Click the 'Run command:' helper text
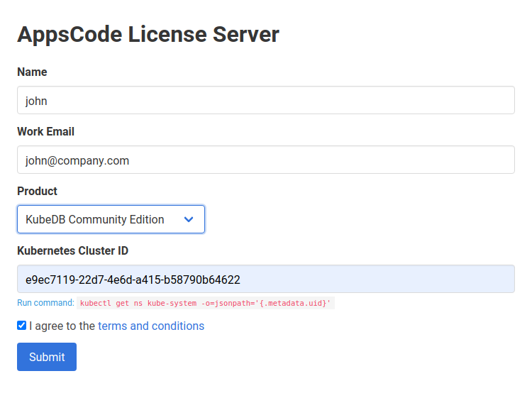Viewport: 532px width, 398px height. [45, 303]
